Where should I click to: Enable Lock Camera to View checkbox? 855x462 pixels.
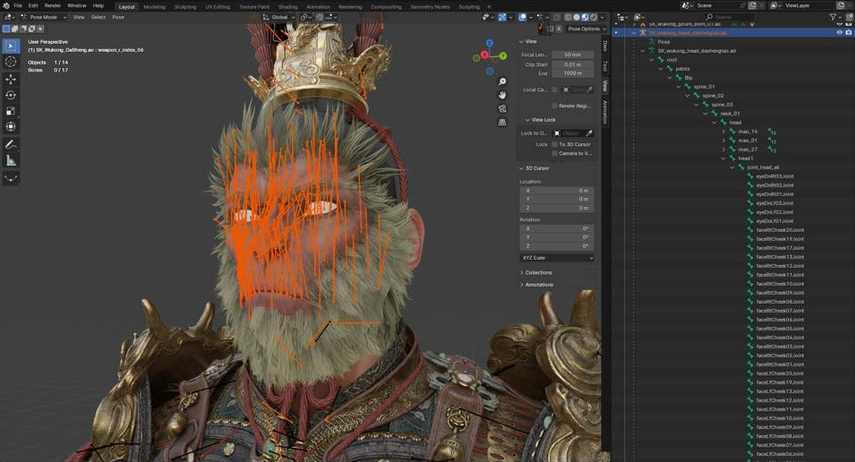(x=555, y=153)
